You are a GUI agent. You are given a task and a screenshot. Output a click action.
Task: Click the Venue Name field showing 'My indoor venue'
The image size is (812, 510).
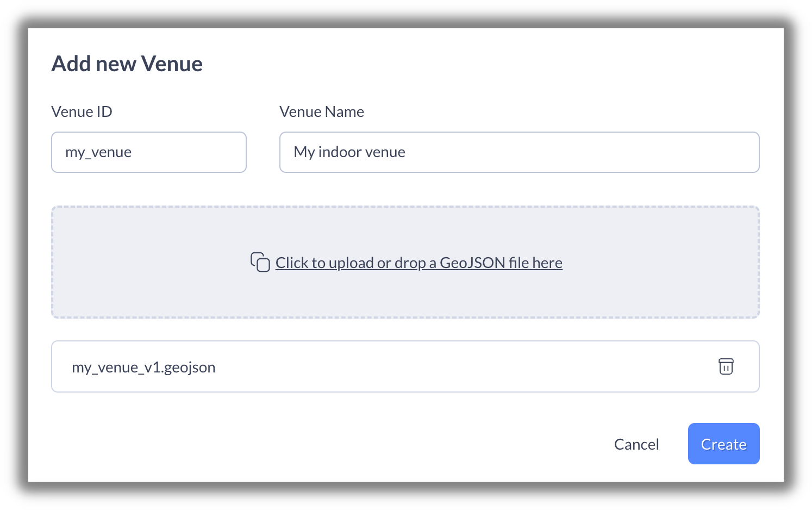pyautogui.click(x=519, y=152)
